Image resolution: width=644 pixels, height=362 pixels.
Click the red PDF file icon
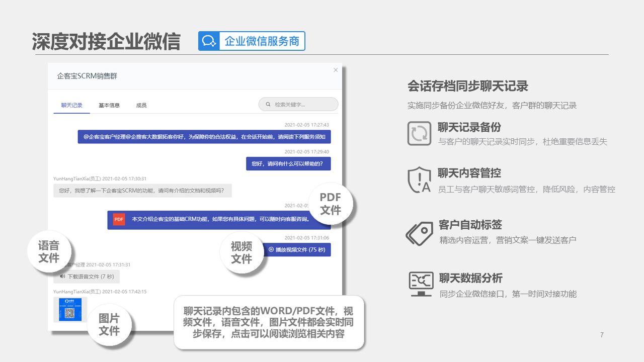point(119,219)
